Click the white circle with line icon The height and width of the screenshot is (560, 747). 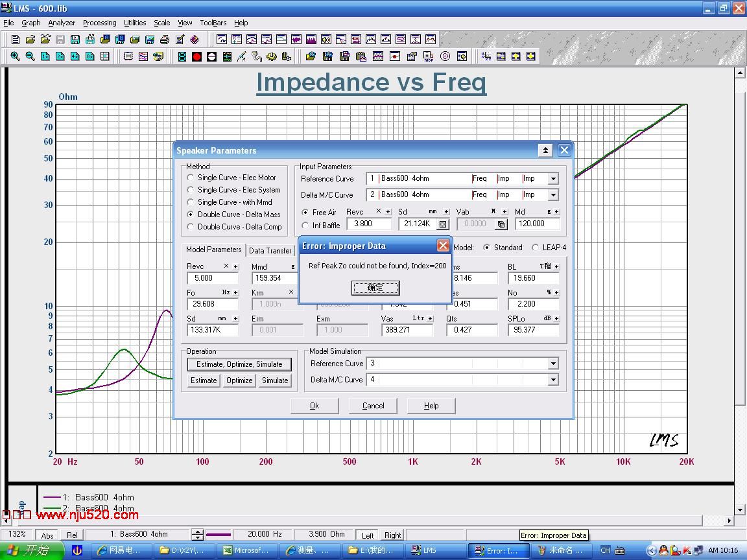tap(212, 56)
